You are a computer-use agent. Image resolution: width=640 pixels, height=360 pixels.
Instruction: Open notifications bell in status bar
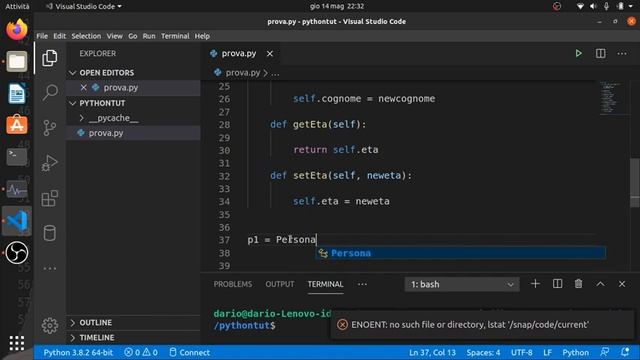[625, 352]
